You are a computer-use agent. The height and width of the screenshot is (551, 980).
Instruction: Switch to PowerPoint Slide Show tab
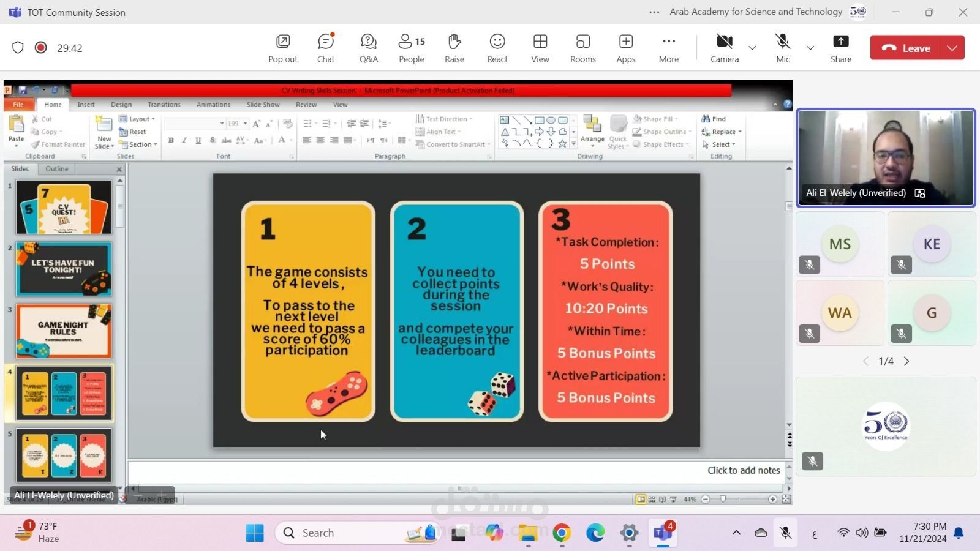(x=263, y=105)
